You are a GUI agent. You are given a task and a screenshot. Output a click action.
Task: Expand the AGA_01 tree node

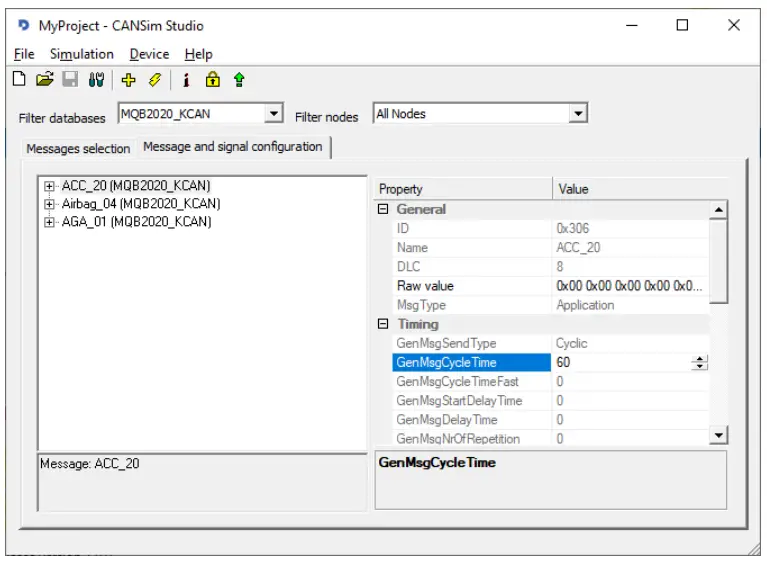(50, 222)
